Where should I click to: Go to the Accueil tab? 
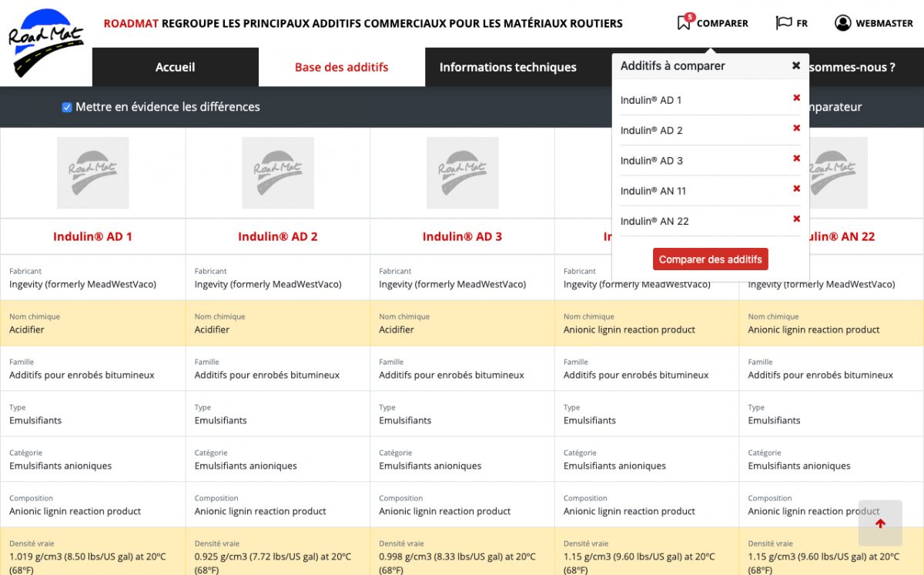click(175, 68)
